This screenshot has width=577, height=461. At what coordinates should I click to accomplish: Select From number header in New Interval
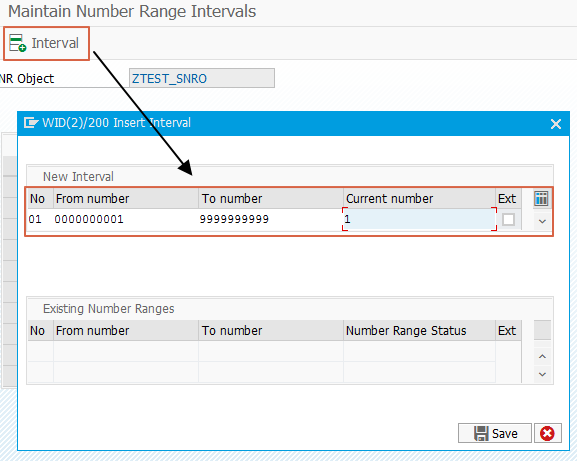[x=126, y=199]
